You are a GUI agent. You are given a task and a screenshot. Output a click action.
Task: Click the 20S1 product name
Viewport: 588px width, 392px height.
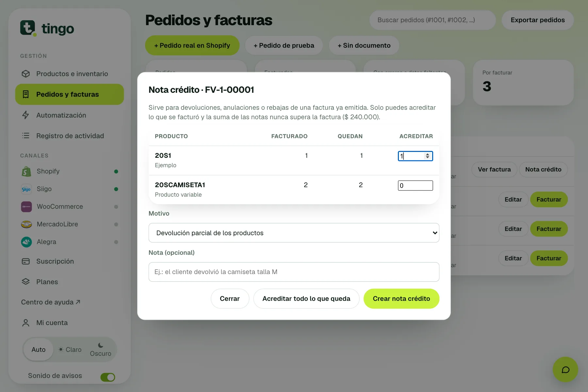(163, 155)
